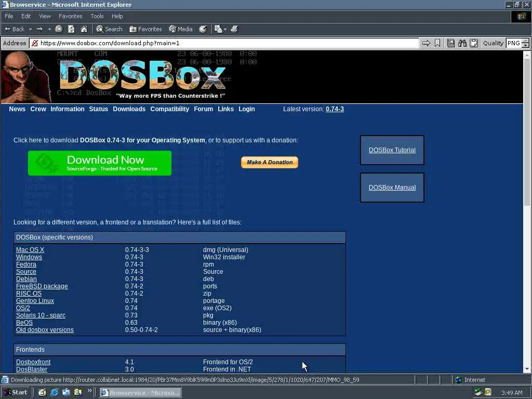The height and width of the screenshot is (399, 532).
Task: Click the bookmark ribbon icon
Action: [437, 43]
